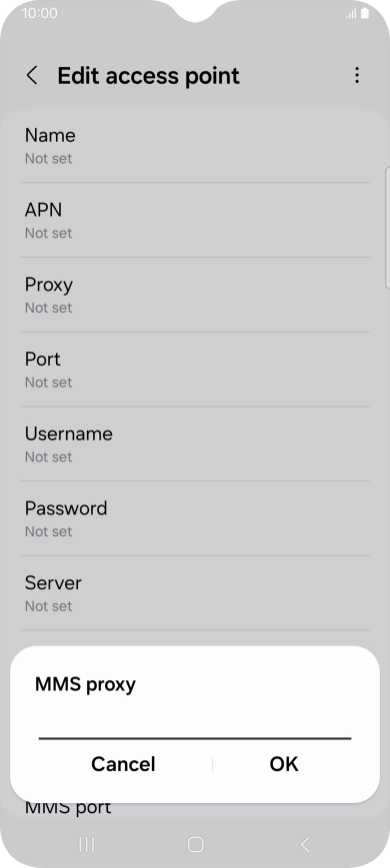Open the Name setting
Screen dimensions: 390x868
pos(195,146)
